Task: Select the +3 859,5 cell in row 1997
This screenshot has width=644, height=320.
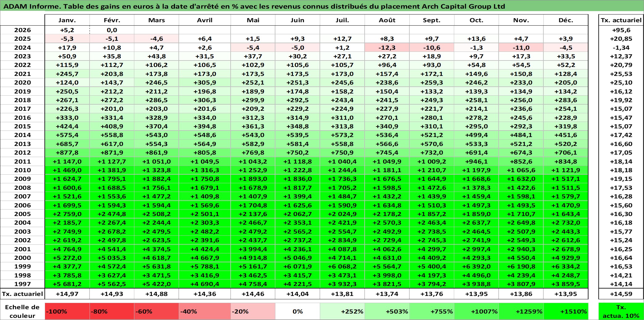Action: pos(566,284)
